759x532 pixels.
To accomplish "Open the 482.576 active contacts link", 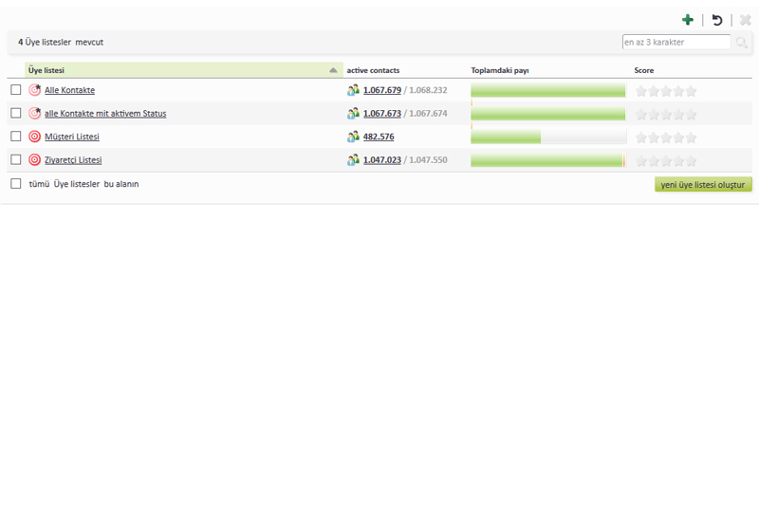I will click(x=379, y=137).
